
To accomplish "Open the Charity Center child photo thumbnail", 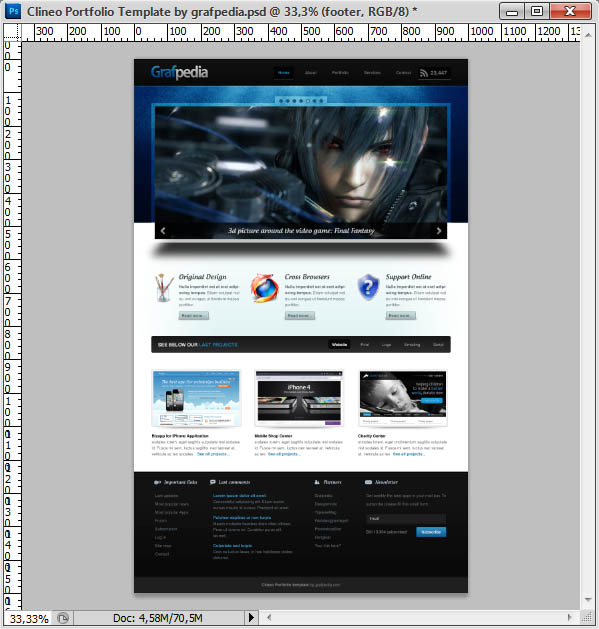I will coord(403,398).
